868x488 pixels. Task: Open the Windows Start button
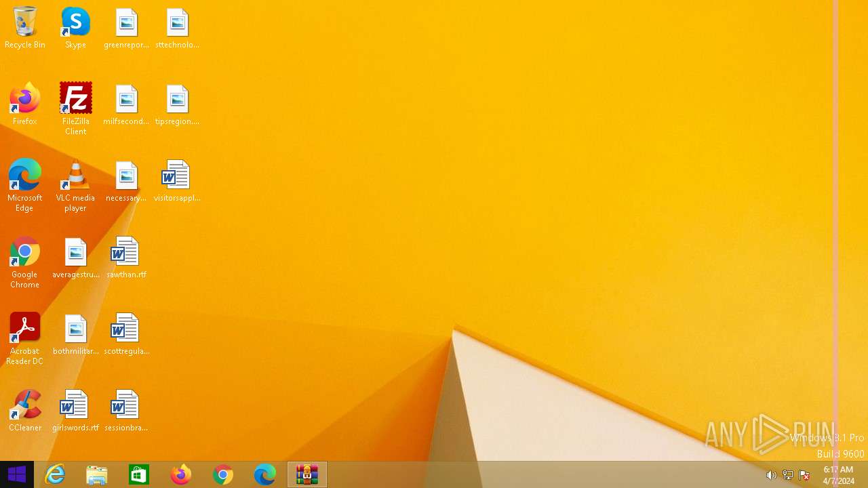17,474
